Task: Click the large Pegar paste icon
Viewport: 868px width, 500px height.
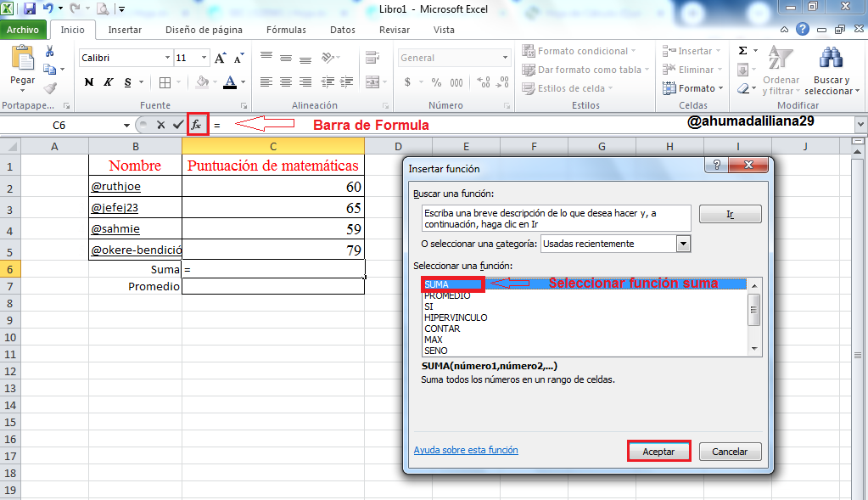Action: click(x=23, y=58)
